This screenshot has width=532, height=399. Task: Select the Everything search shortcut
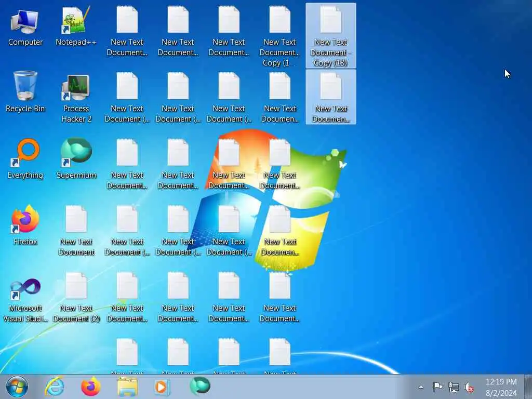coord(25,158)
